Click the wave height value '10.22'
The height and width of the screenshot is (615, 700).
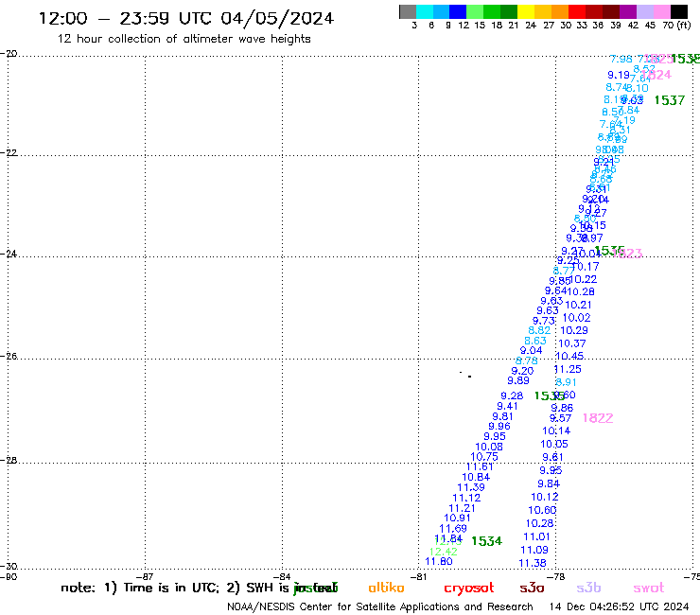(583, 279)
